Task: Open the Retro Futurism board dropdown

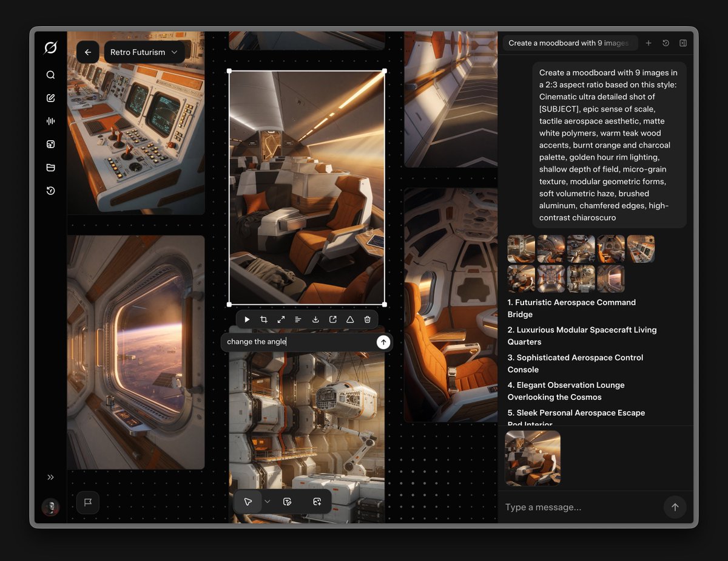Action: [x=144, y=52]
